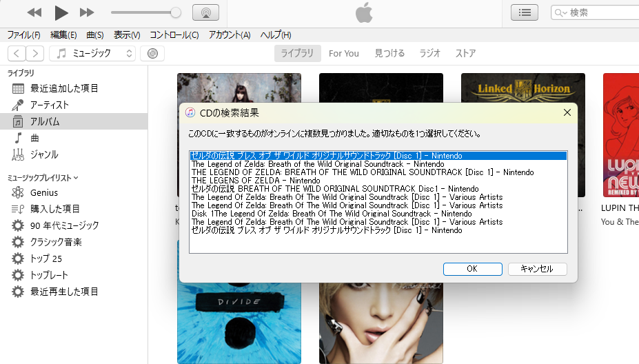This screenshot has height=364, width=639.
Task: Click the Linked Horizon album cover
Action: coord(523,97)
